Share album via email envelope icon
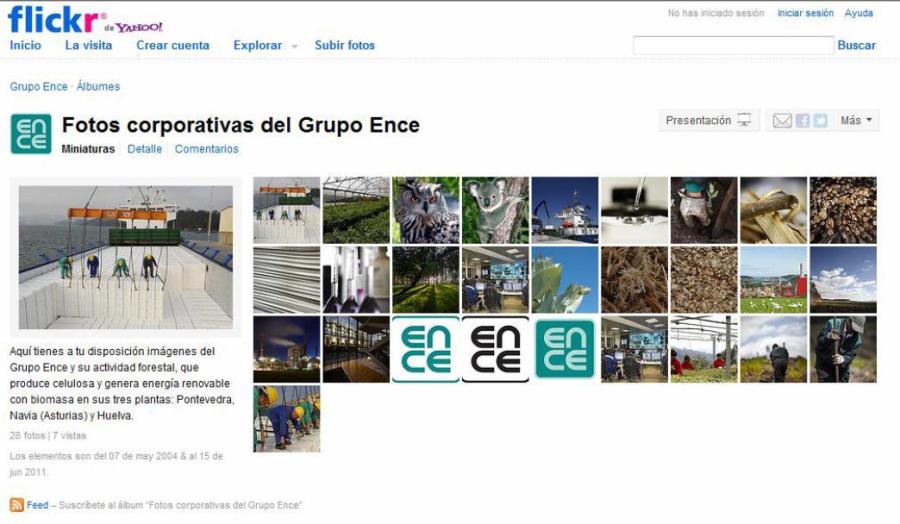This screenshot has height=524, width=900. pos(782,121)
